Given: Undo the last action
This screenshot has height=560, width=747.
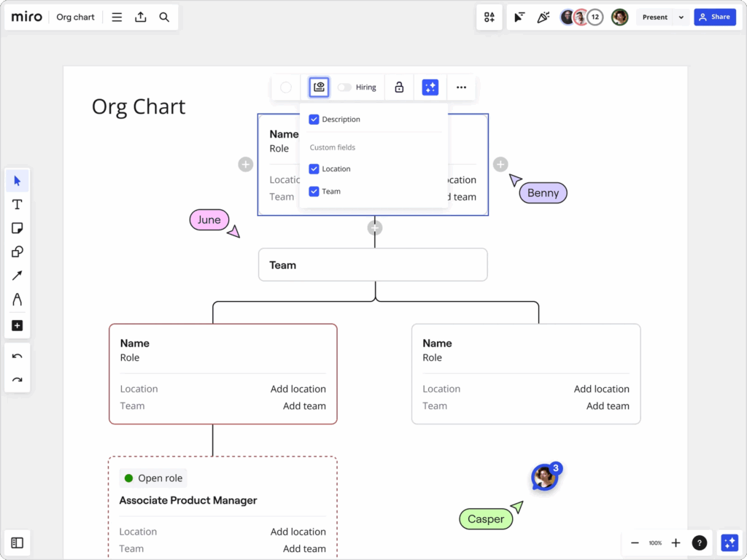Looking at the screenshot, I should 18,356.
